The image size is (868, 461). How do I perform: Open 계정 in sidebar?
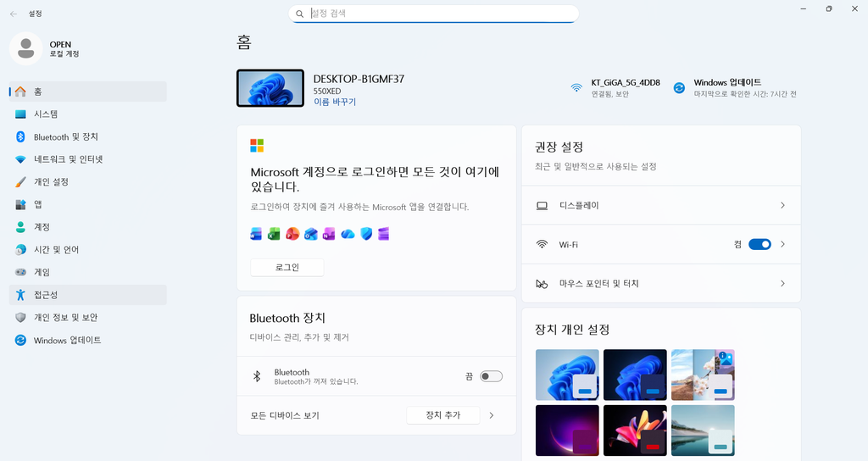[x=88, y=227]
